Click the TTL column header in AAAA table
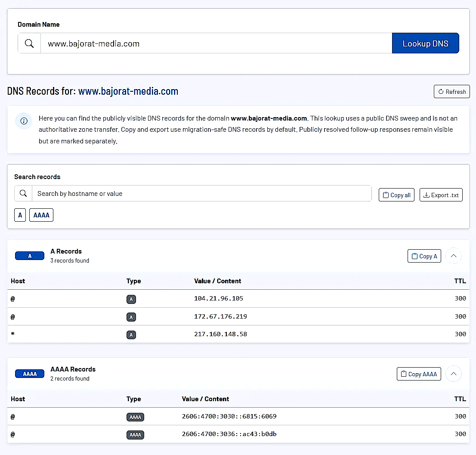Image resolution: width=476 pixels, height=455 pixels. [460, 399]
